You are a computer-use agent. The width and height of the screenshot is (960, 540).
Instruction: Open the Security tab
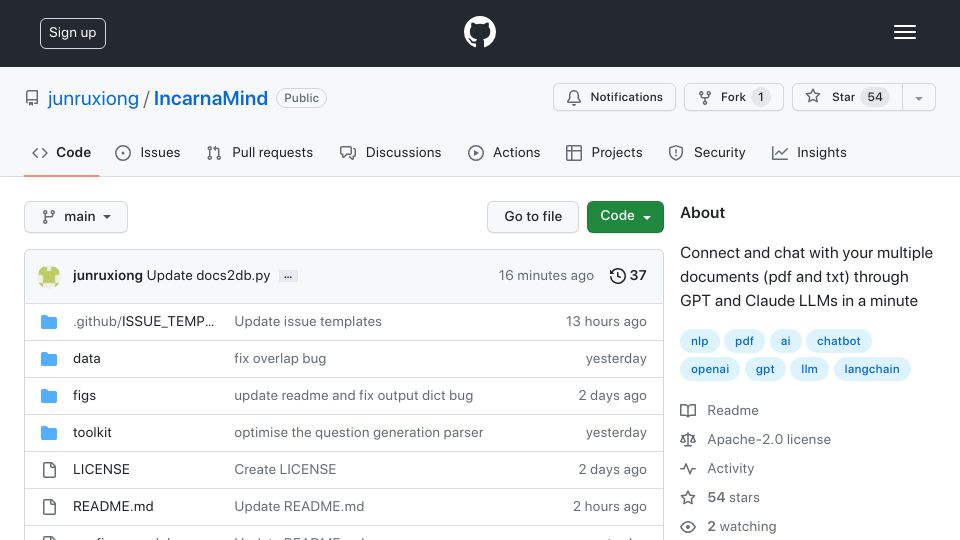point(707,152)
